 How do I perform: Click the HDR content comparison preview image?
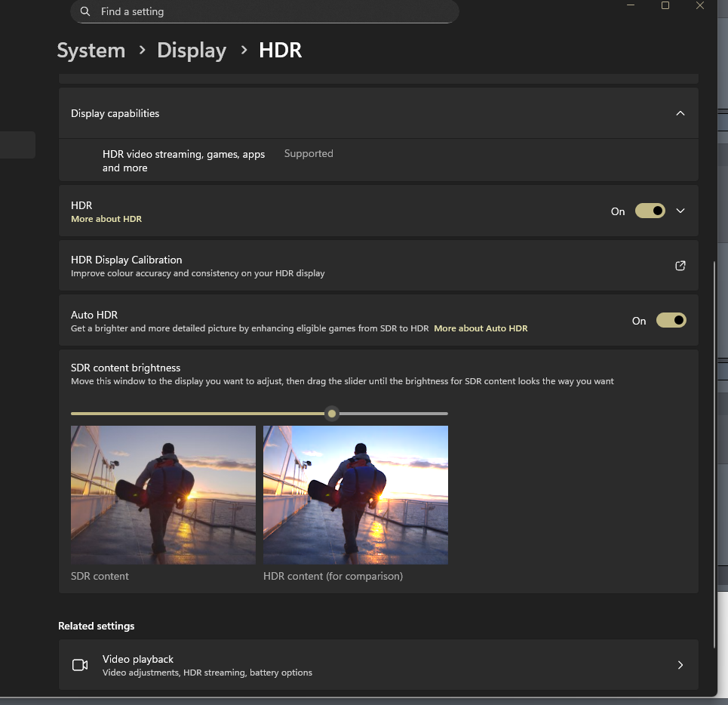pyautogui.click(x=355, y=495)
